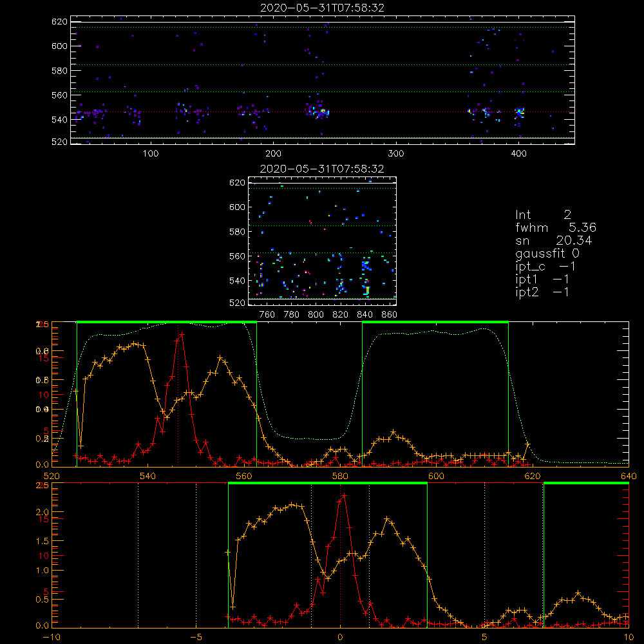This screenshot has width=644, height=644.
Task: Click y-axis label 620 of the top plot
Action: tap(59, 21)
